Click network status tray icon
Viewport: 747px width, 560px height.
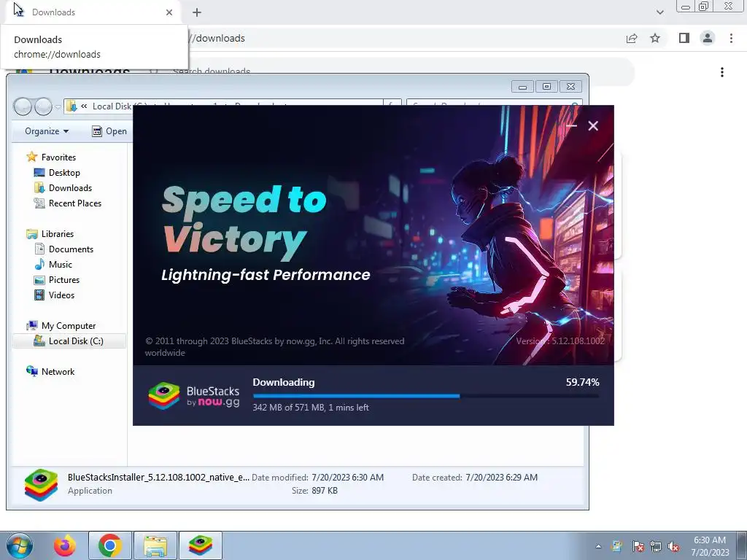[656, 546]
